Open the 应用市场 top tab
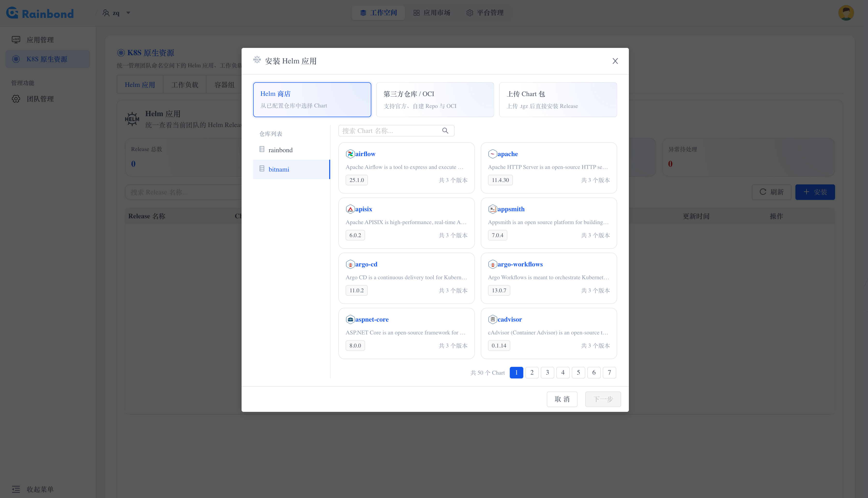Viewport: 868px width, 498px height. tap(432, 13)
